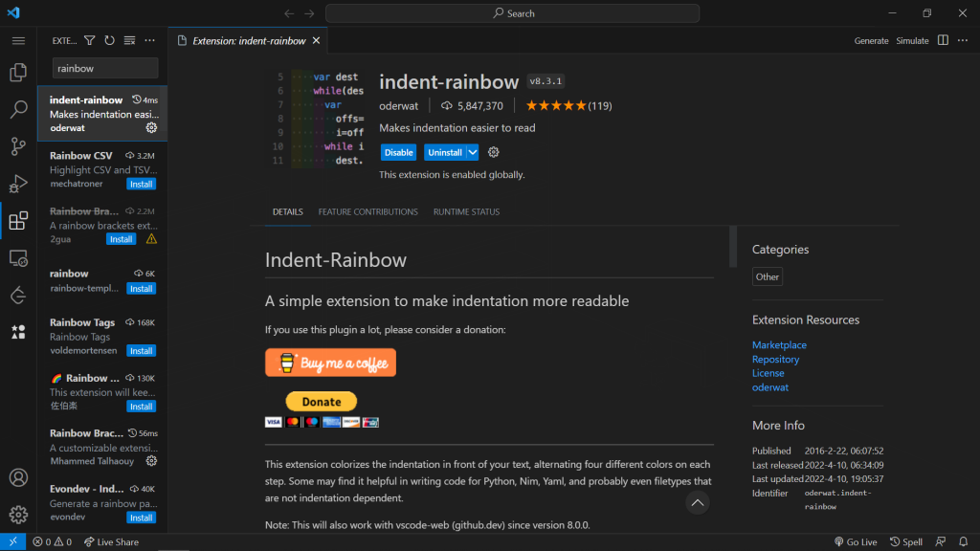Open the extension settings gear next to Uninstall
980x551 pixels.
(x=493, y=152)
